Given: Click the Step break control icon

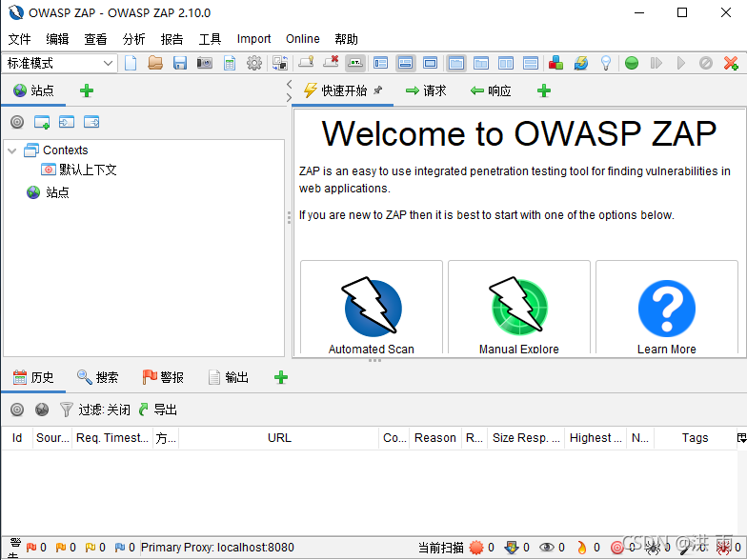Looking at the screenshot, I should point(656,63).
